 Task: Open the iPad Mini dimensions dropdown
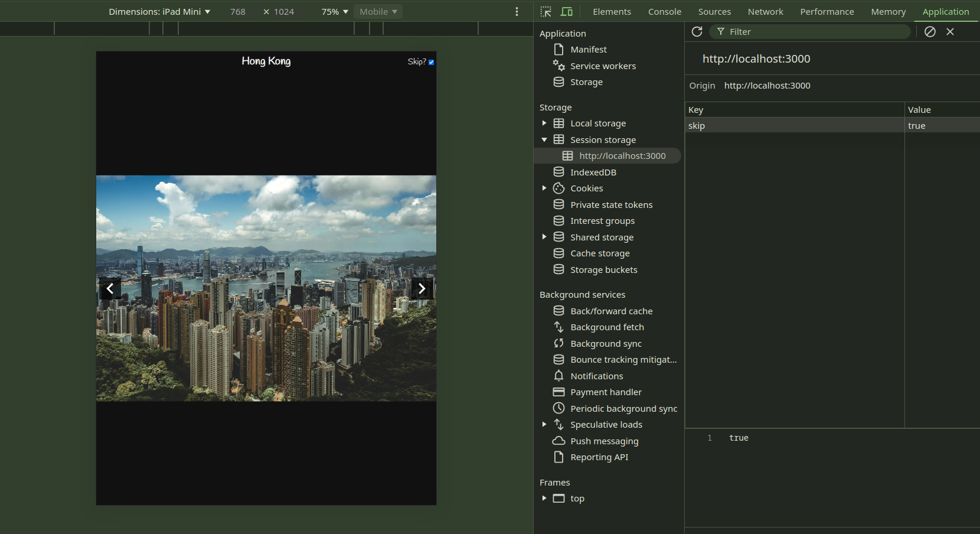click(x=159, y=11)
